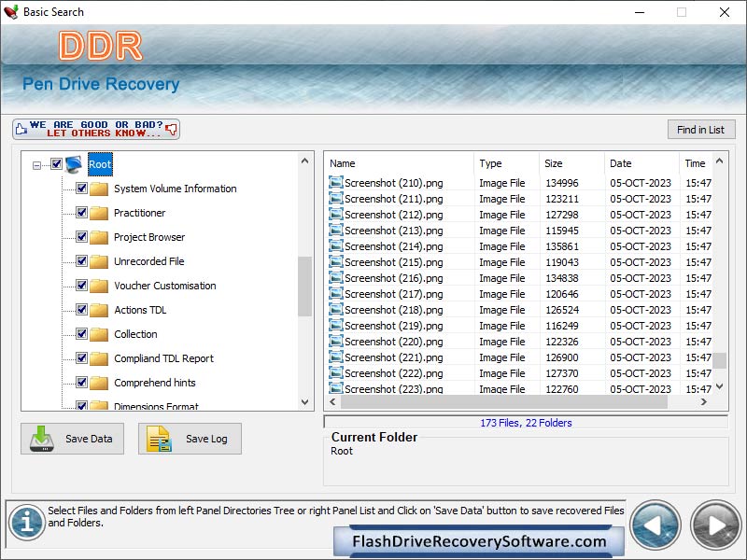Click file list horizontal scrollbar thumb

(x=504, y=402)
